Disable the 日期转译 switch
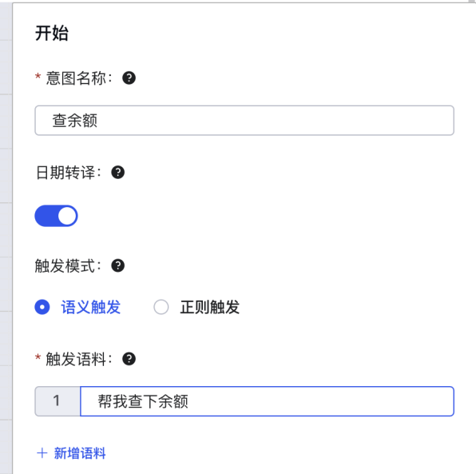Image resolution: width=476 pixels, height=474 pixels. coord(56,216)
